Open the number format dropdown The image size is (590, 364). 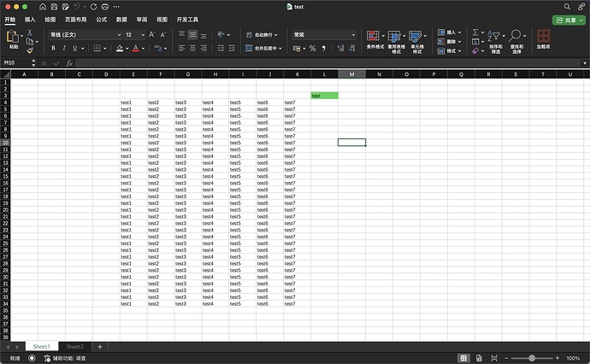[353, 34]
